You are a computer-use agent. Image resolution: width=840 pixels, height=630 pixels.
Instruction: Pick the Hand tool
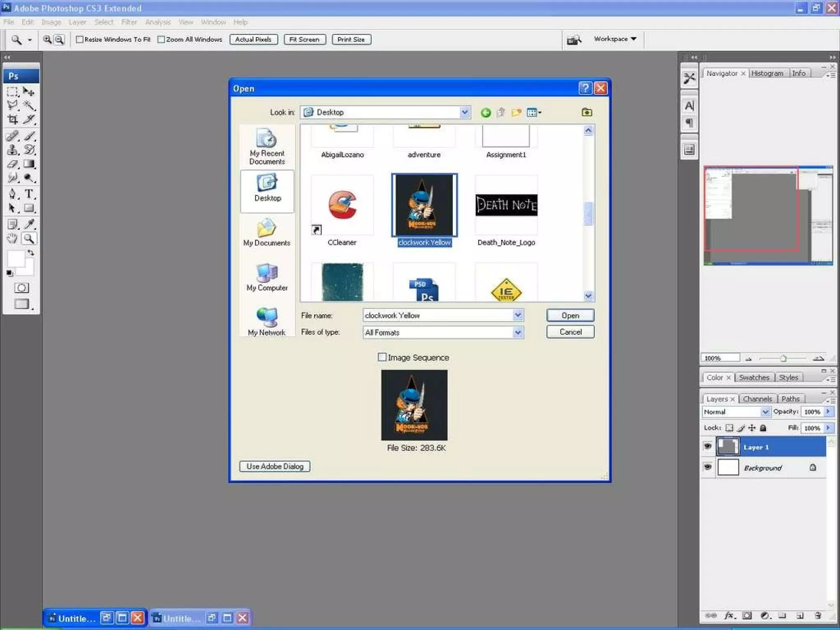click(12, 238)
